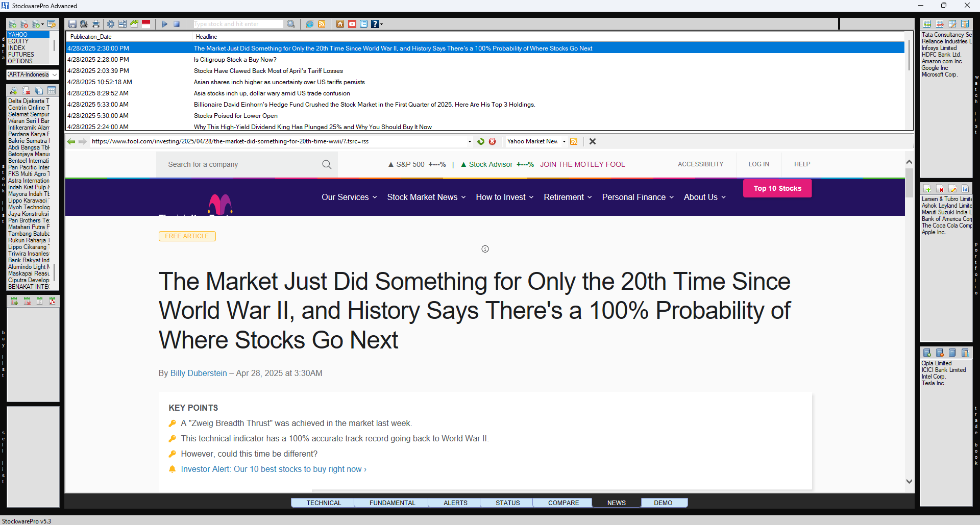This screenshot has height=525, width=980.
Task: Expand the Our Services menu
Action: click(x=349, y=197)
